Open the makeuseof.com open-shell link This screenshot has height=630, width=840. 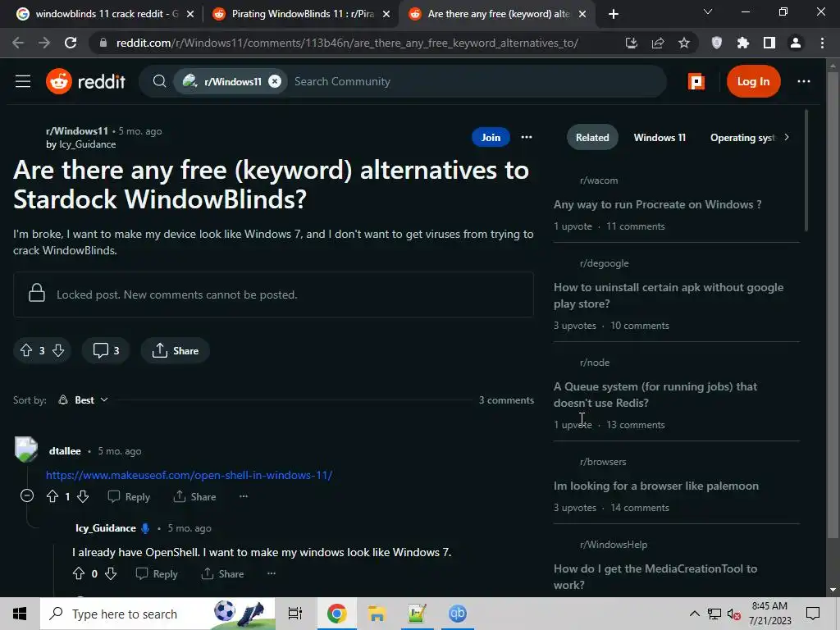tap(189, 475)
